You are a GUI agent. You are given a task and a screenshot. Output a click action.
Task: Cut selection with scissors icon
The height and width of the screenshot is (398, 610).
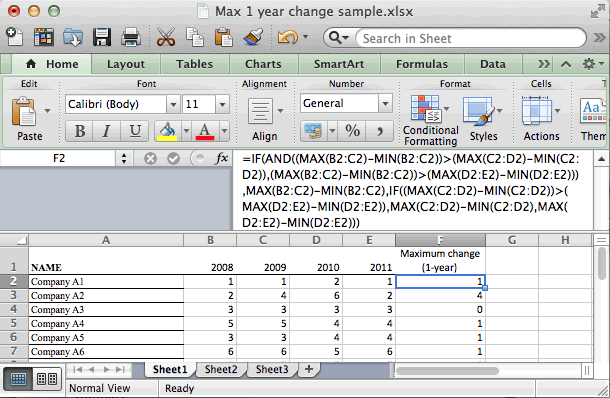[165, 38]
